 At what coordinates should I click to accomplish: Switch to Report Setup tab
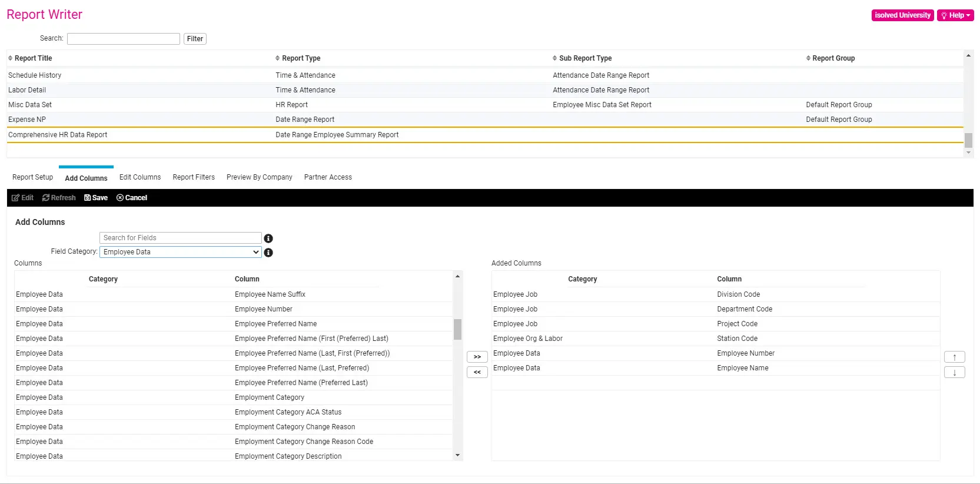click(x=33, y=177)
